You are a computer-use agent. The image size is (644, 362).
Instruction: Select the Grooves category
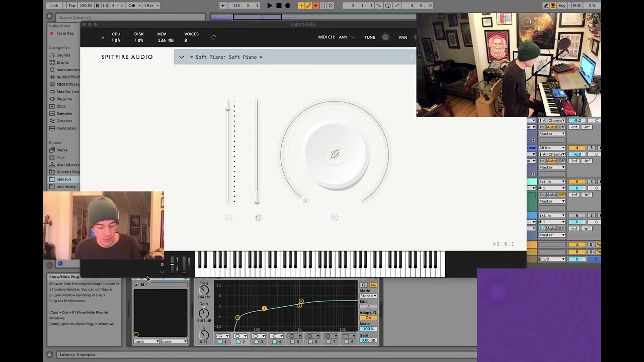pyautogui.click(x=64, y=121)
